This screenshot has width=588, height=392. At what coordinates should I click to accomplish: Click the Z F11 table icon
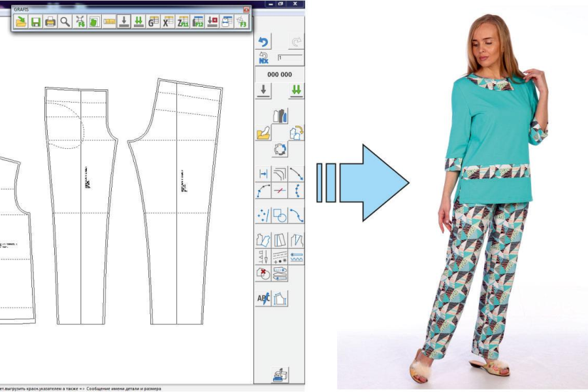pos(183,22)
